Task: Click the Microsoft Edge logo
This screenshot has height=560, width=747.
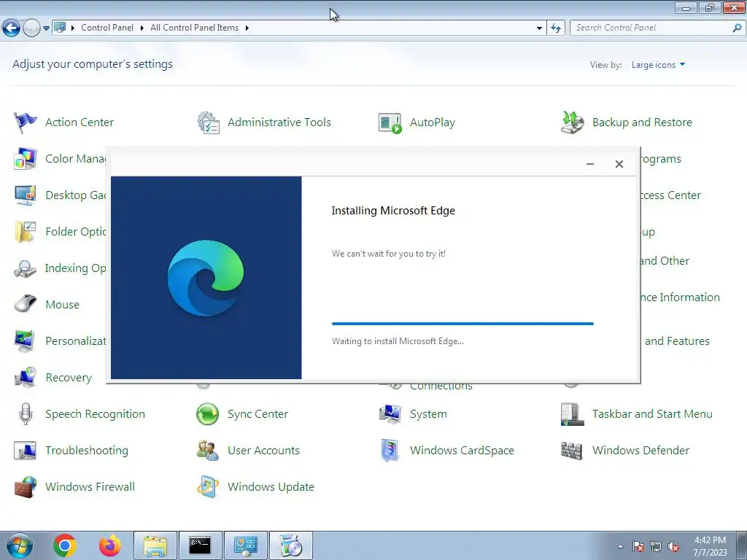Action: 206,278
